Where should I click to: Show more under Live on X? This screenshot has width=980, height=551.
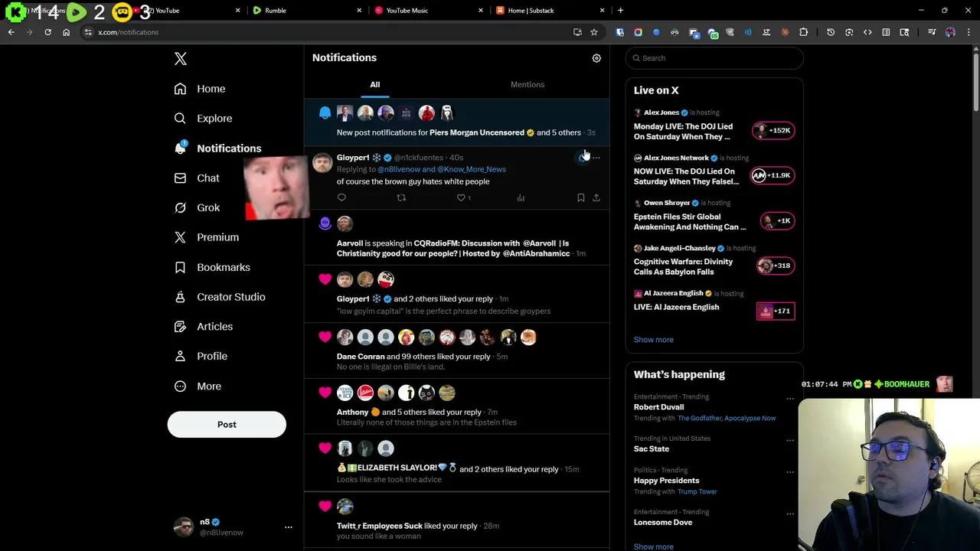point(654,340)
